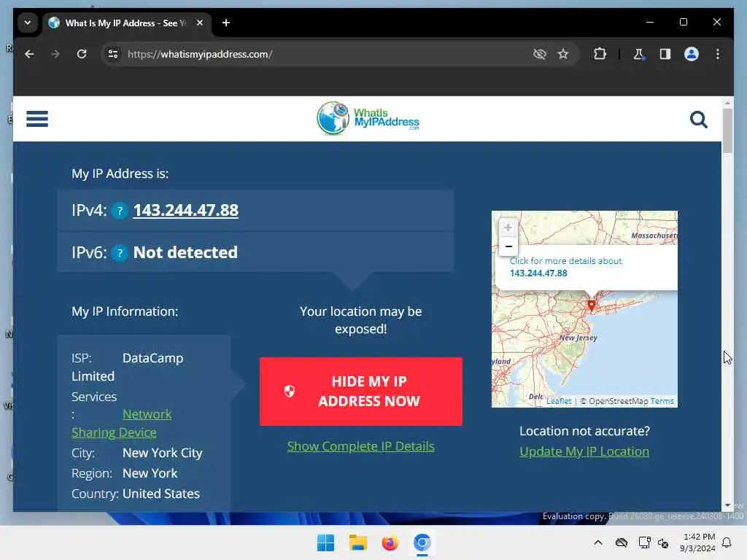Click the IPv4 address 143.244.47.88 link
The width and height of the screenshot is (747, 560).
click(x=186, y=211)
